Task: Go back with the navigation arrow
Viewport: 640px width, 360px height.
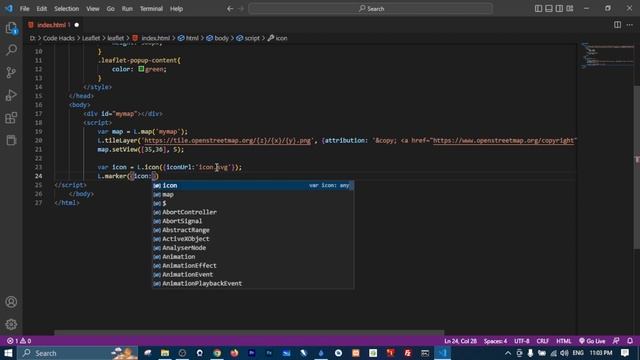Action: click(x=230, y=9)
